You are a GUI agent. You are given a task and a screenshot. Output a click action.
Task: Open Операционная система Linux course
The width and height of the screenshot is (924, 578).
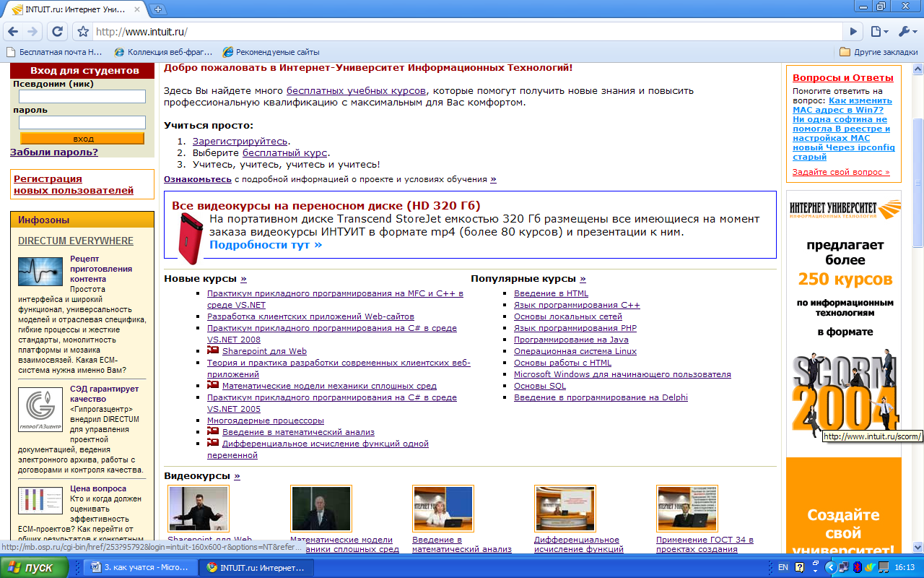575,351
